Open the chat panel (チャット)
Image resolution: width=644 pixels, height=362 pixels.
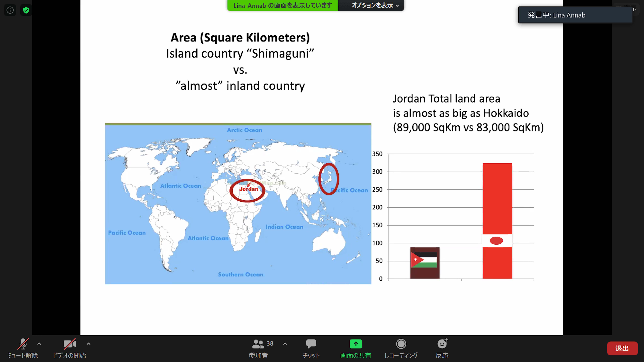click(311, 349)
